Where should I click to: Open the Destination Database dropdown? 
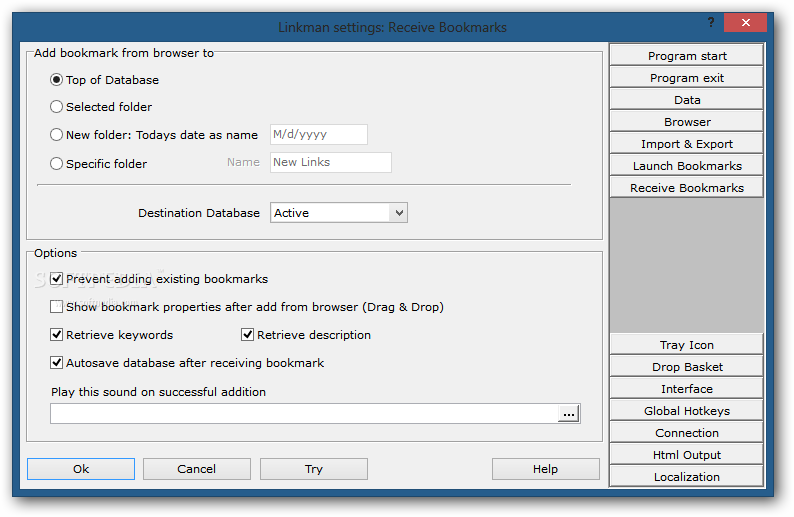point(339,213)
